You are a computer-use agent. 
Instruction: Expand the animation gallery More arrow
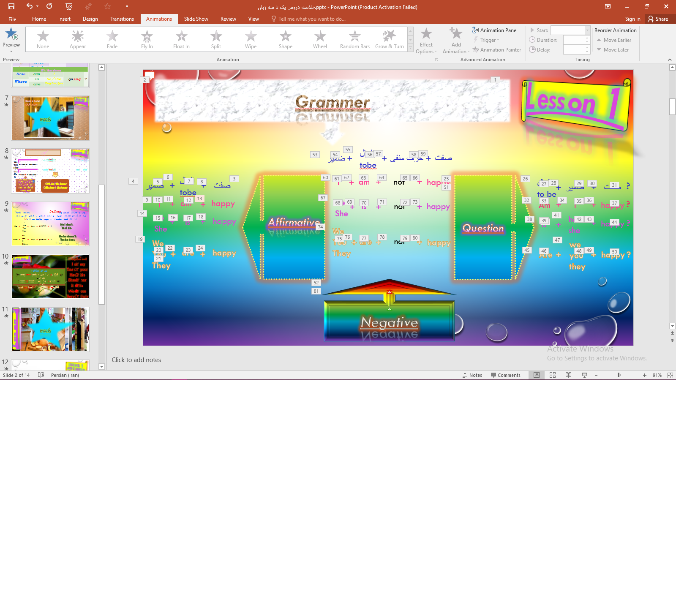(x=410, y=49)
